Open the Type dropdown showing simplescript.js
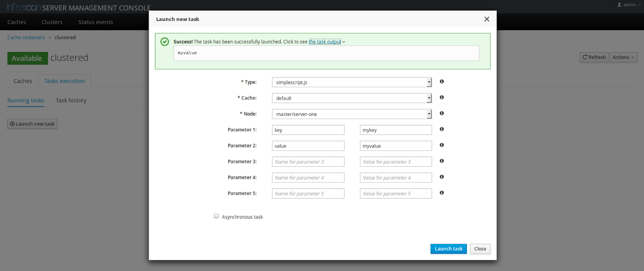644x271 pixels. tap(351, 82)
